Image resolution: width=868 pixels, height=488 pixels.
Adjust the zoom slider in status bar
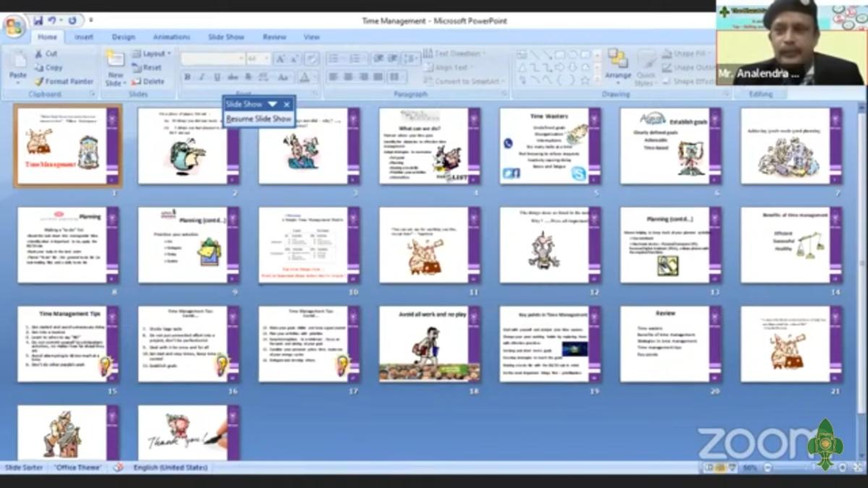click(x=796, y=468)
